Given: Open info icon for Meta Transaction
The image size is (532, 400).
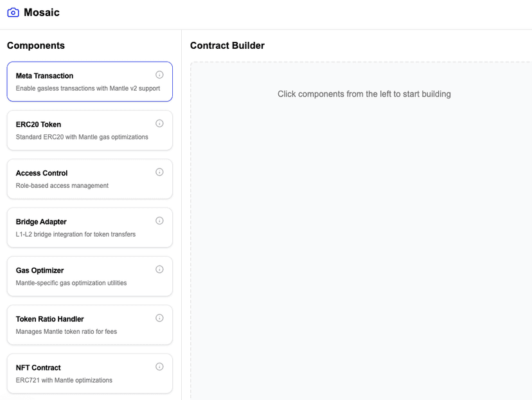Looking at the screenshot, I should [159, 75].
